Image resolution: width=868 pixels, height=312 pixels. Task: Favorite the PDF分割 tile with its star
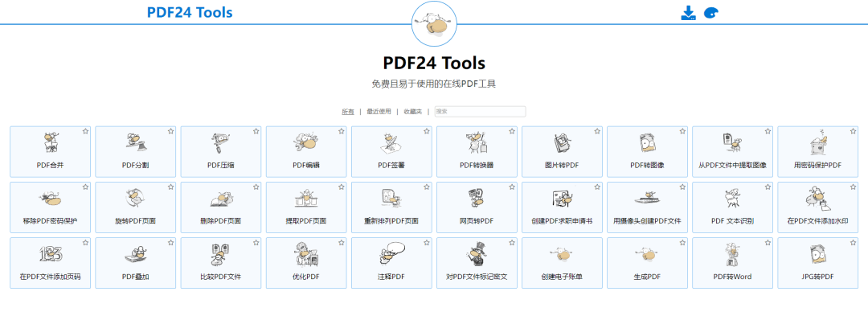(171, 131)
